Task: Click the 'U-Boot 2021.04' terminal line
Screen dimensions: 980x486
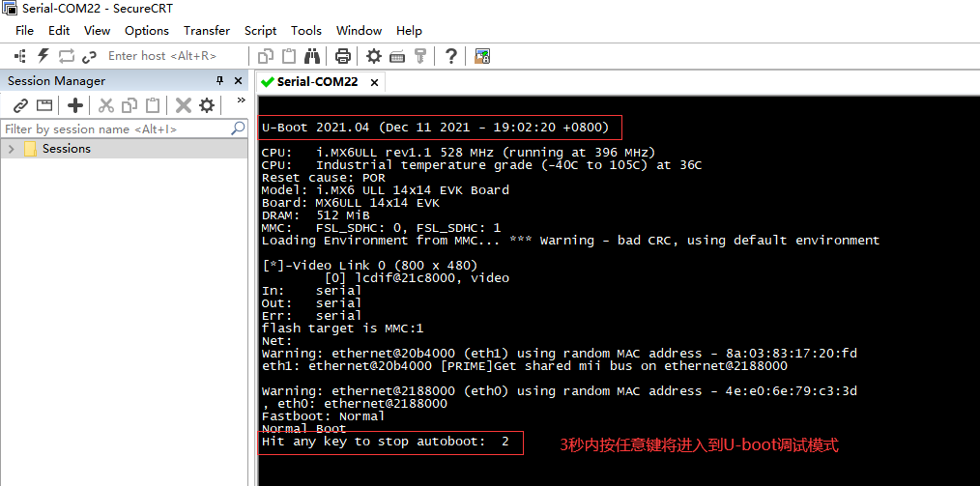Action: [435, 128]
